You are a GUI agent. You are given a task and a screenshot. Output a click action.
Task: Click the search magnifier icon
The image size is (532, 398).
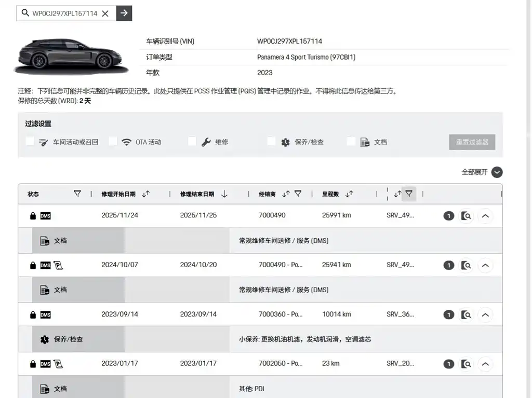point(25,13)
